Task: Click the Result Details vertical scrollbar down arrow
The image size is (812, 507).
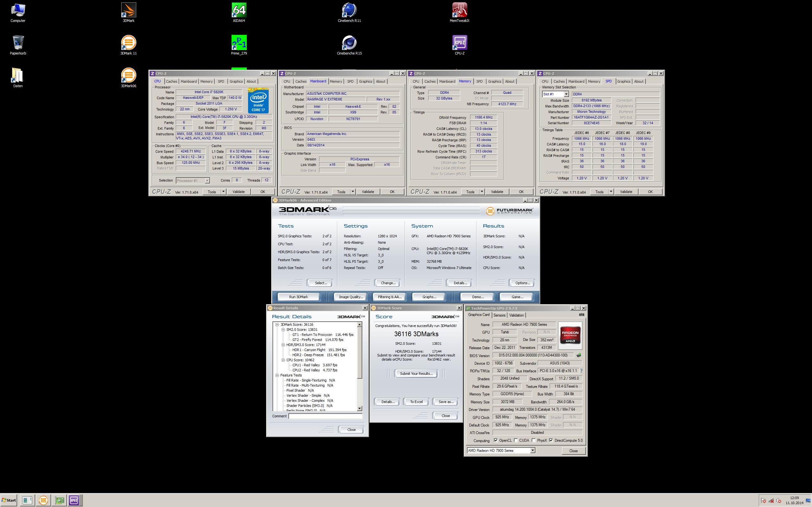Action: click(360, 408)
